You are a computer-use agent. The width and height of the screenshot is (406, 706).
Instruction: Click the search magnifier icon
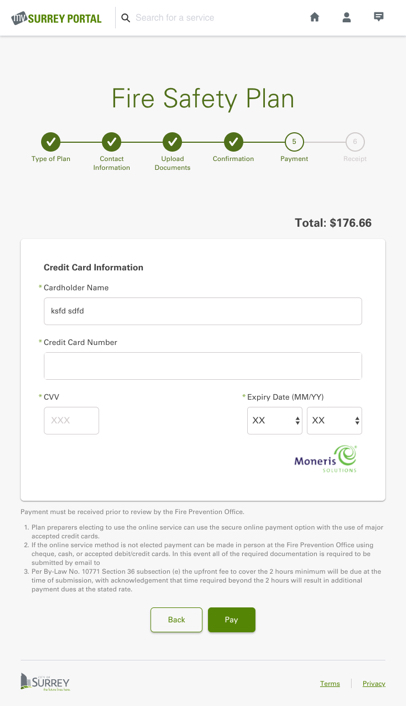(x=126, y=18)
